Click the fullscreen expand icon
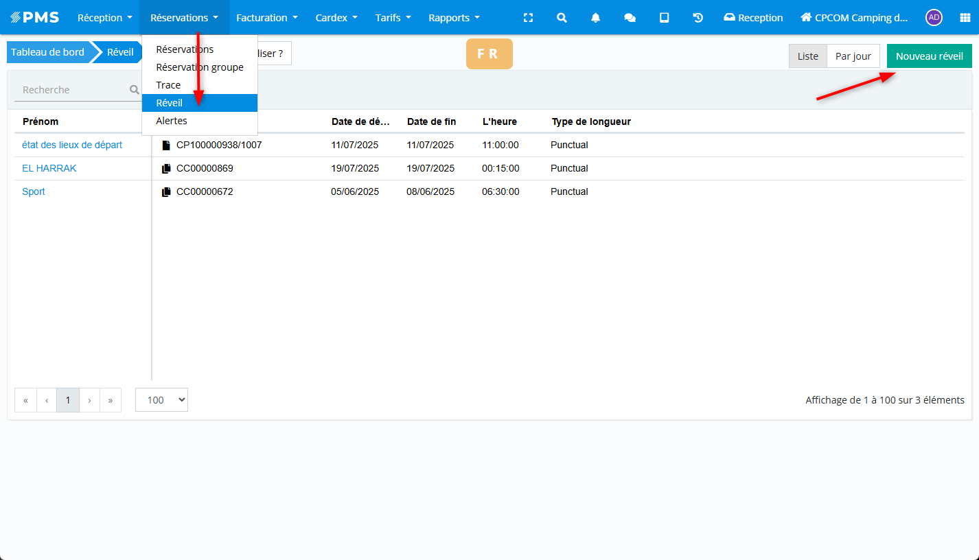Image resolution: width=979 pixels, height=560 pixels. [528, 18]
